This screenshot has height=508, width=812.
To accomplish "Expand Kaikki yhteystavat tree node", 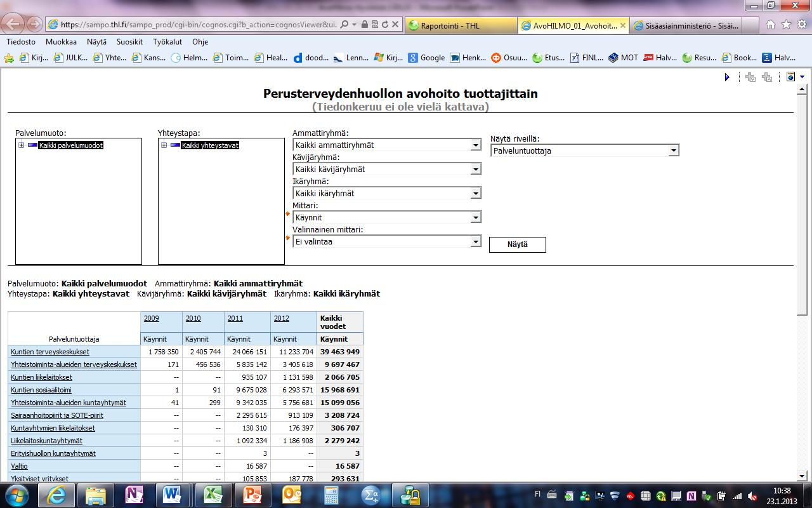I will click(x=164, y=145).
